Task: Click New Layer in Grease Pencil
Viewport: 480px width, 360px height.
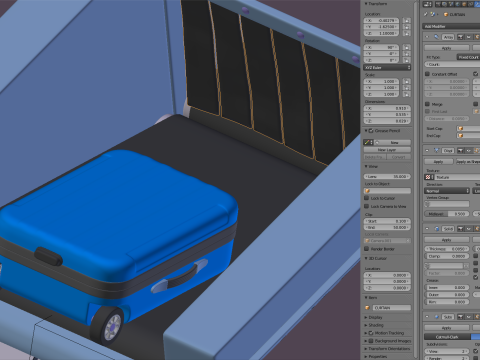Action: [387, 150]
